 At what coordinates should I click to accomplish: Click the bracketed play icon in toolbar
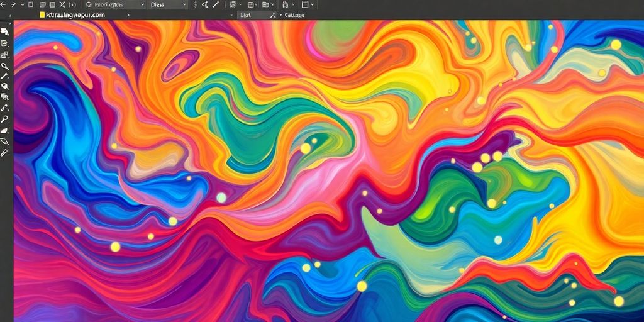(x=72, y=4)
